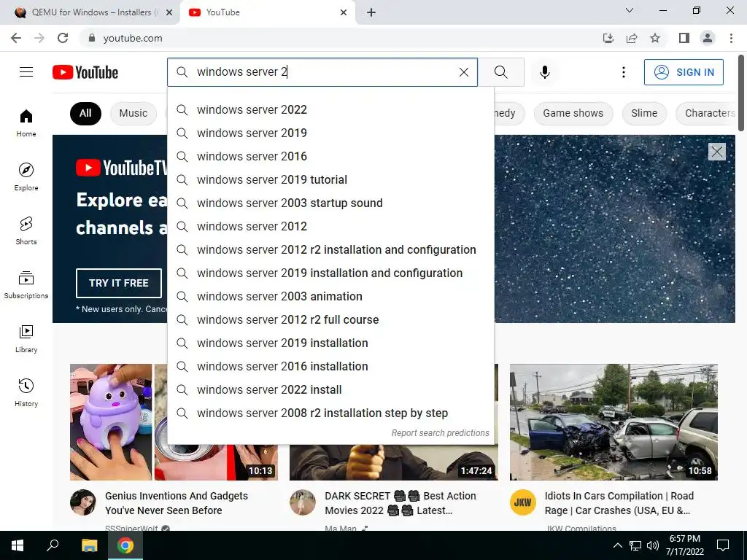Choose suggestion 'windows server 2019 tutorial'
Image resolution: width=747 pixels, height=560 pixels.
[x=330, y=179]
